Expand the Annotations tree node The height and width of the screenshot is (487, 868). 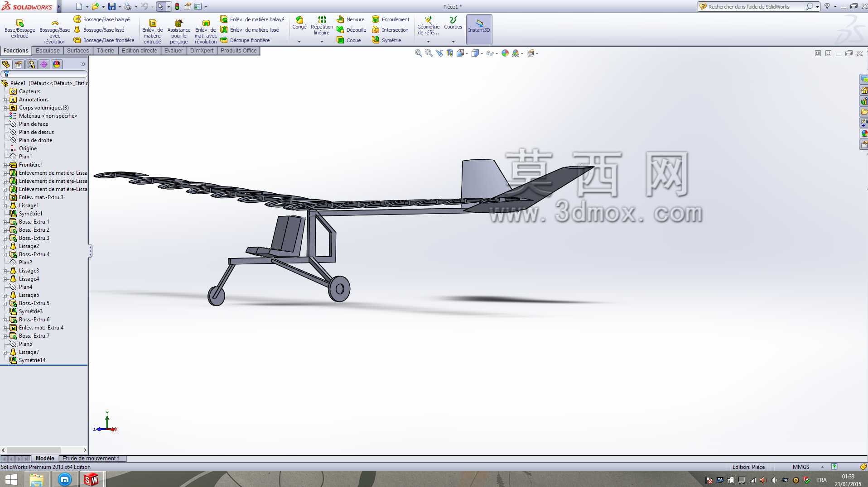pos(5,100)
